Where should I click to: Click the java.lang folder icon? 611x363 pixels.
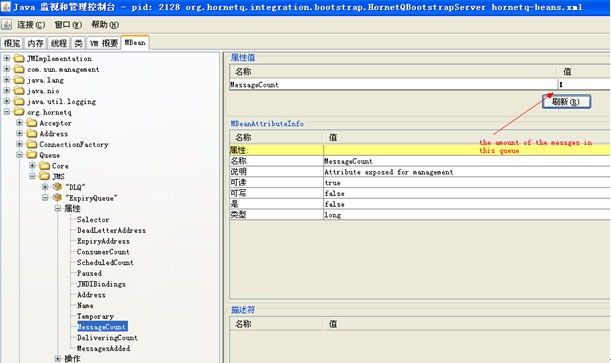pyautogui.click(x=19, y=80)
